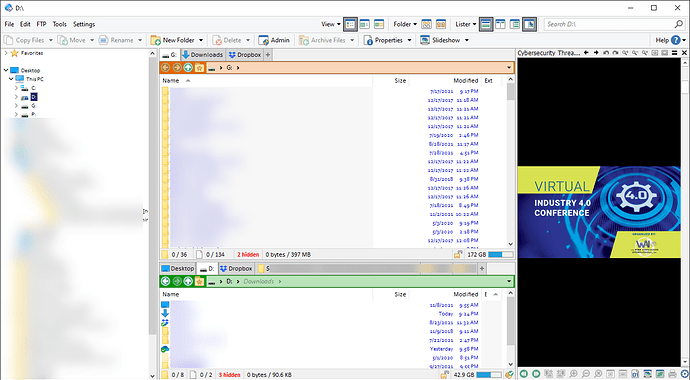
Task: Toggle the folder tree Lister button
Action: pos(515,24)
